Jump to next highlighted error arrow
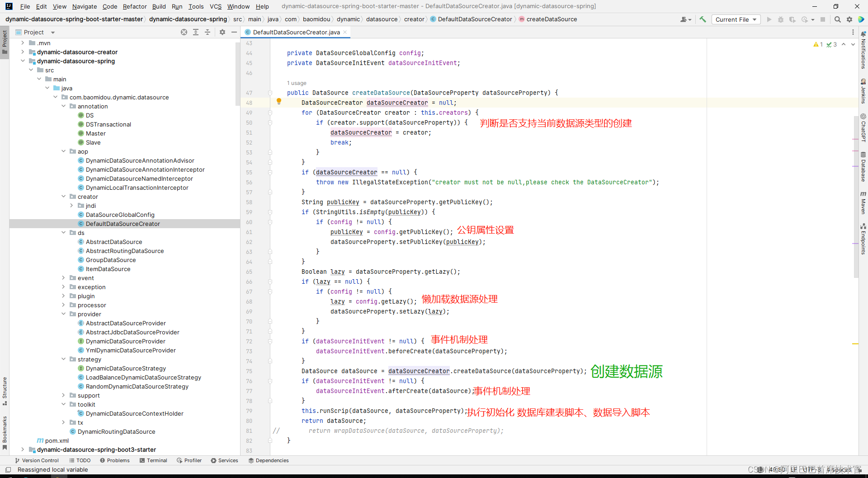Image resolution: width=868 pixels, height=478 pixels. tap(853, 44)
